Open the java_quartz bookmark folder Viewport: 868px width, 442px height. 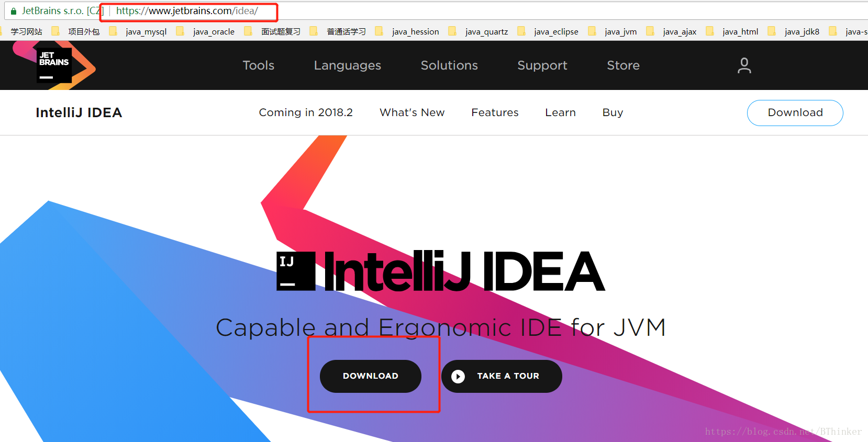(x=478, y=31)
